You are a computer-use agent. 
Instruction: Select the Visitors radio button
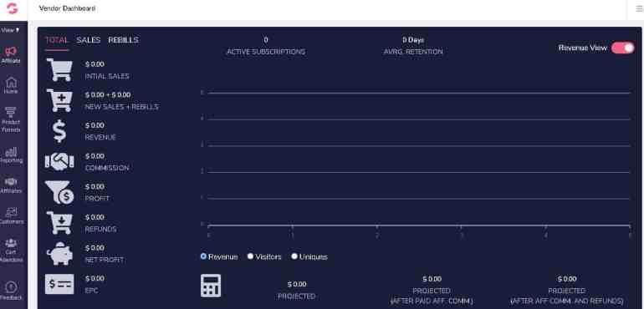[250, 256]
